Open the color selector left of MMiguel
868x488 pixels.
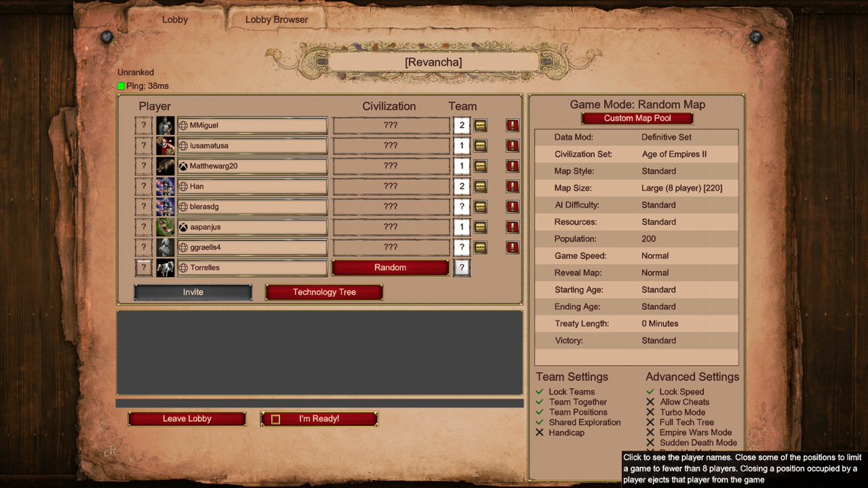[144, 126]
